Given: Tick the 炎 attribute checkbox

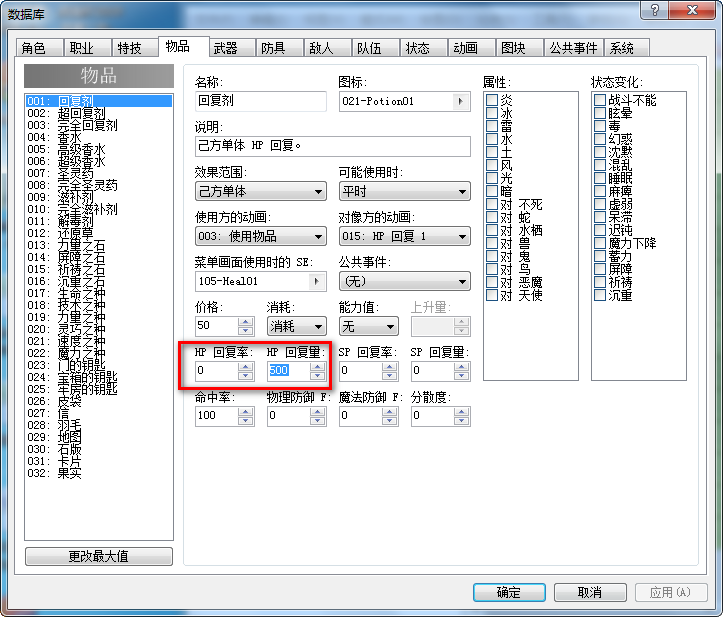Looking at the screenshot, I should coord(492,100).
